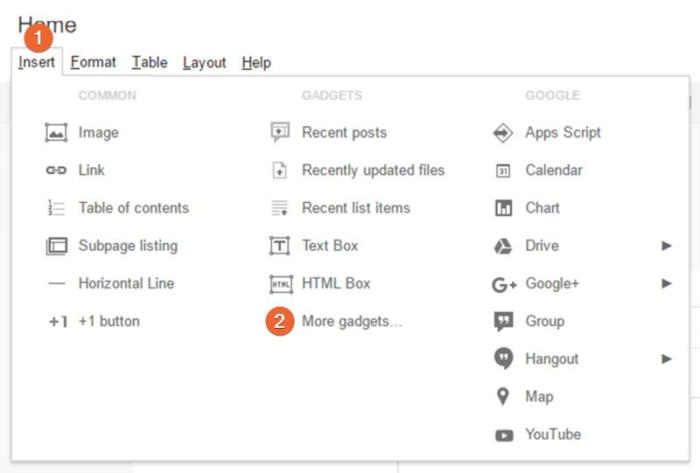Expand the Hangout submenu arrow
This screenshot has width=700, height=473.
[666, 359]
